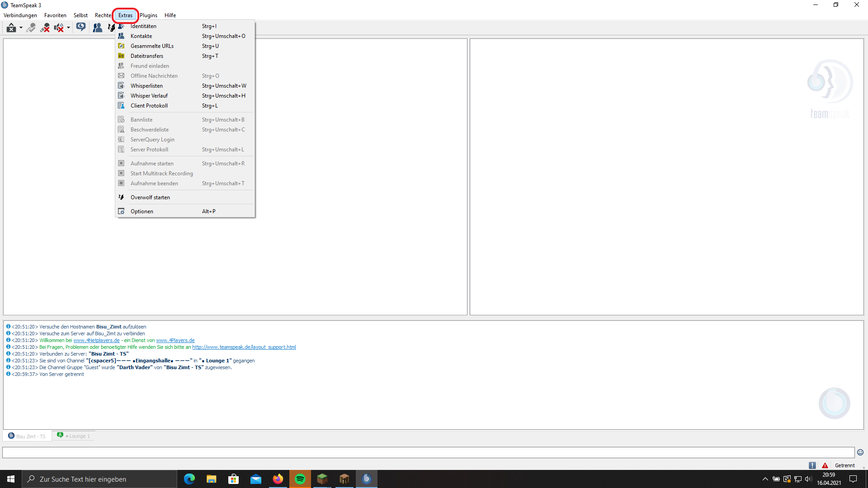Open Dateitransfers from the menu
This screenshot has height=488, width=868.
tap(185, 56)
